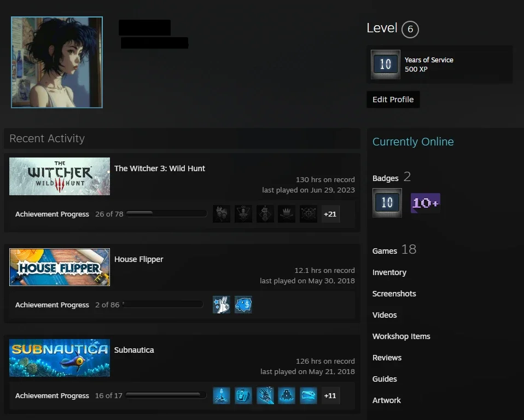
Task: Go to Inventory
Action: click(389, 272)
